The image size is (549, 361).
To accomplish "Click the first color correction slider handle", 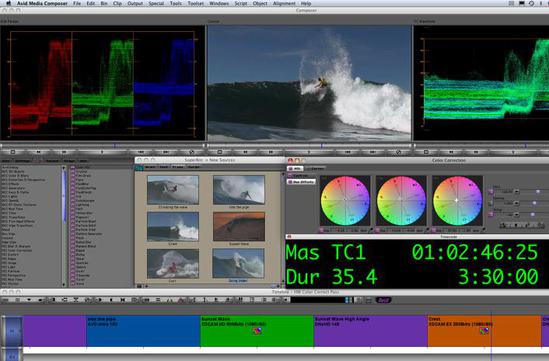I will pyautogui.click(x=538, y=192).
